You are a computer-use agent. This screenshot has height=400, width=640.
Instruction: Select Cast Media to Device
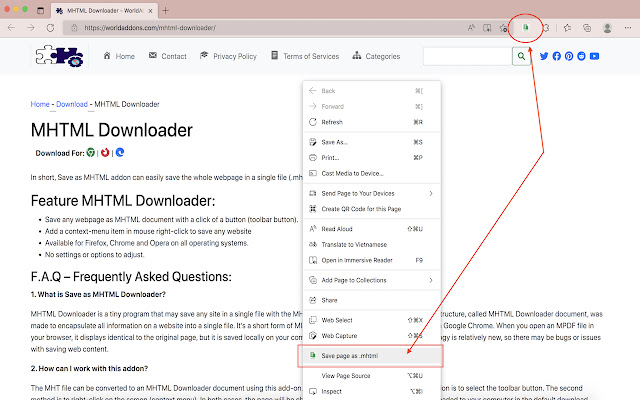pyautogui.click(x=372, y=173)
